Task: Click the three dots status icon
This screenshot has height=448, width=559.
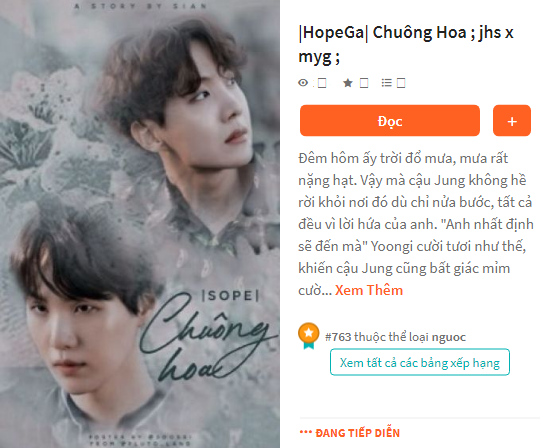Action: point(306,432)
